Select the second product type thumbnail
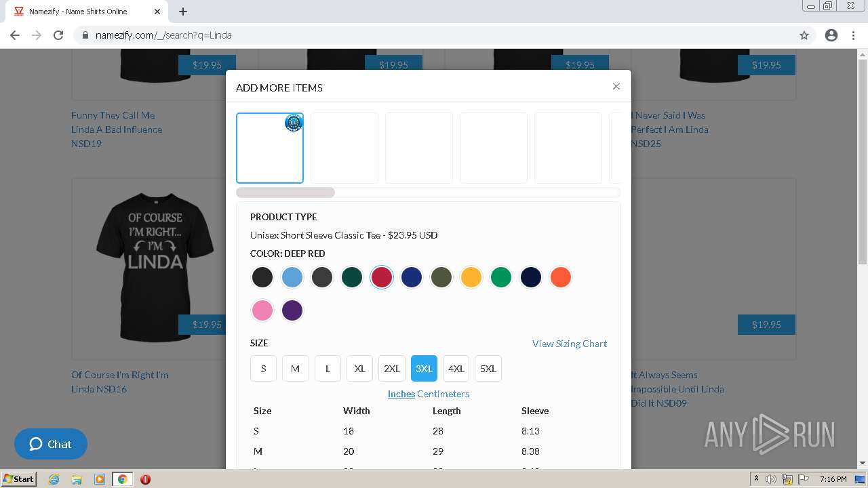The width and height of the screenshot is (868, 488). 344,148
